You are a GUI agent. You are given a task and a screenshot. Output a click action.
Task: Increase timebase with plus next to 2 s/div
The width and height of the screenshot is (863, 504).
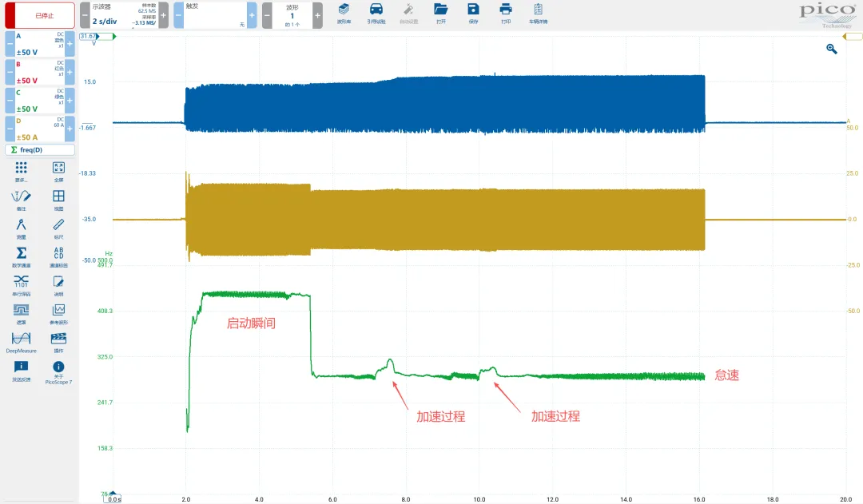(163, 15)
